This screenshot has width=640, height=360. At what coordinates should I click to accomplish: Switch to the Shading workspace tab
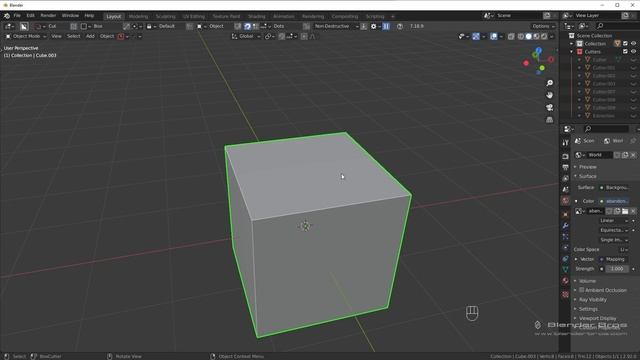257,16
